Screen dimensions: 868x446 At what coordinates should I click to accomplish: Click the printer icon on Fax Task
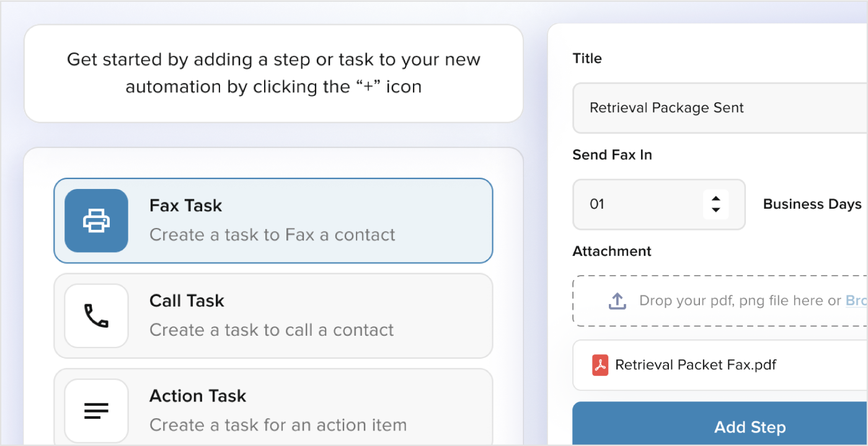pos(96,221)
